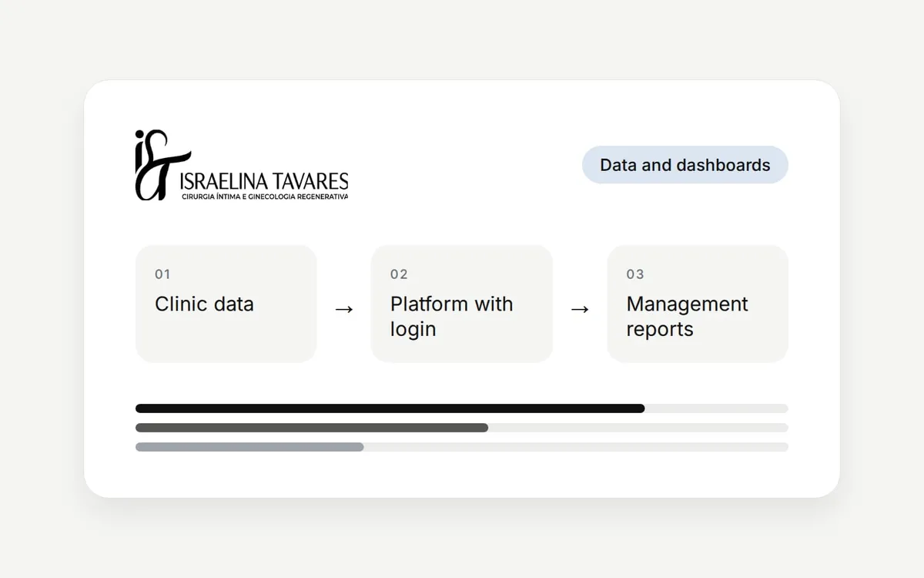Open the 02 Platform with login card

click(x=462, y=304)
